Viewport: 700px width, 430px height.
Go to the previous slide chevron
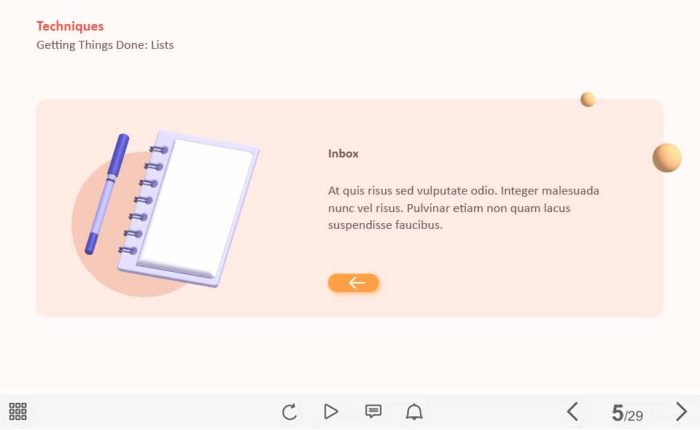[x=573, y=411]
